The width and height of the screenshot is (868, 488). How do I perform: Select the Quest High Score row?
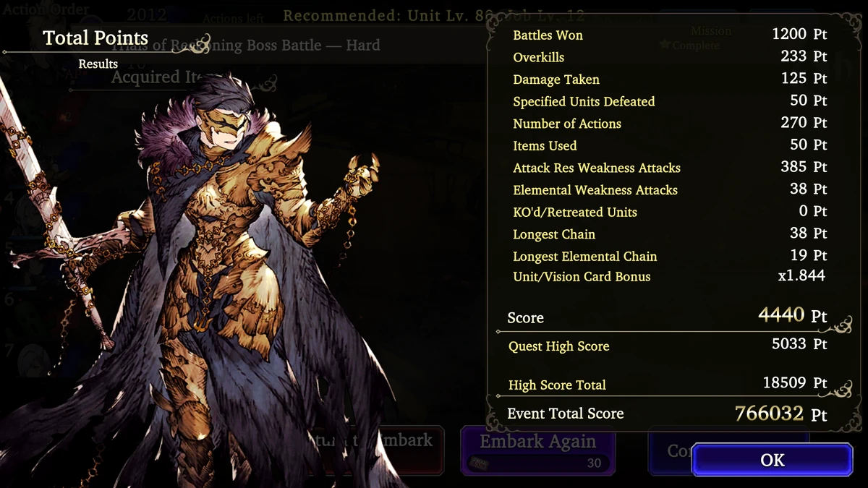[x=668, y=345]
